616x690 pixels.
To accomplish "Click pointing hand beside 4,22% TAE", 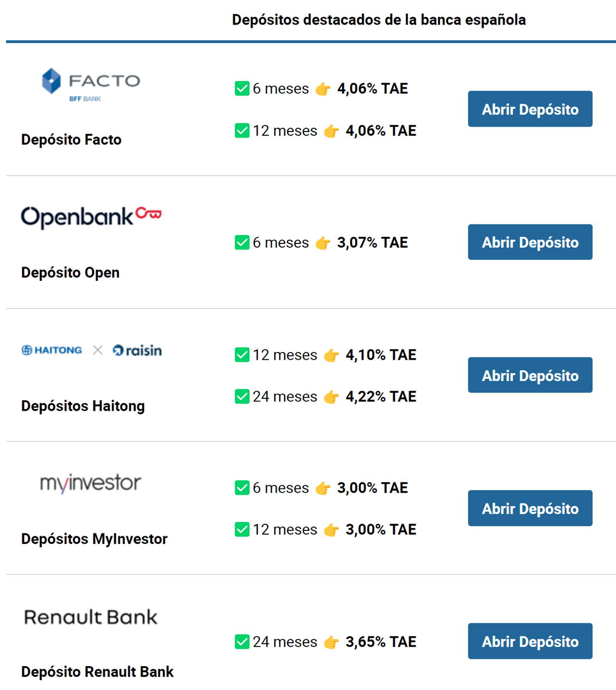I will pos(331,397).
